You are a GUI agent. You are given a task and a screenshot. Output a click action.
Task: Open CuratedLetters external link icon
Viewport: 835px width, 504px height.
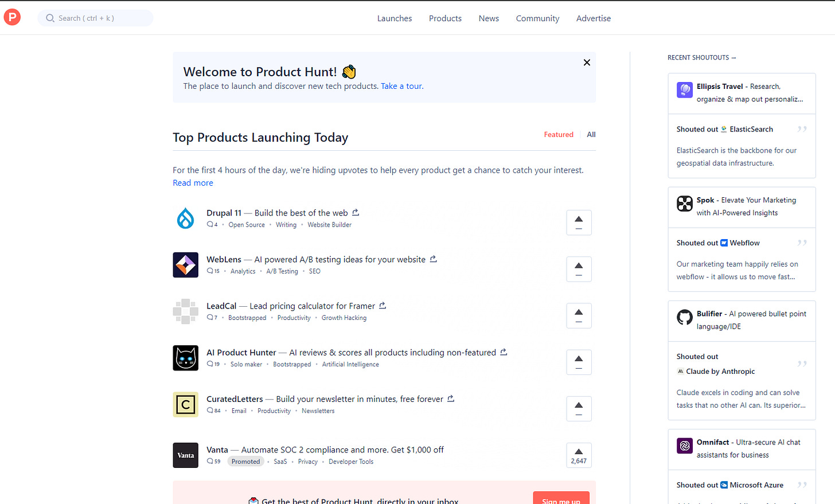point(451,398)
